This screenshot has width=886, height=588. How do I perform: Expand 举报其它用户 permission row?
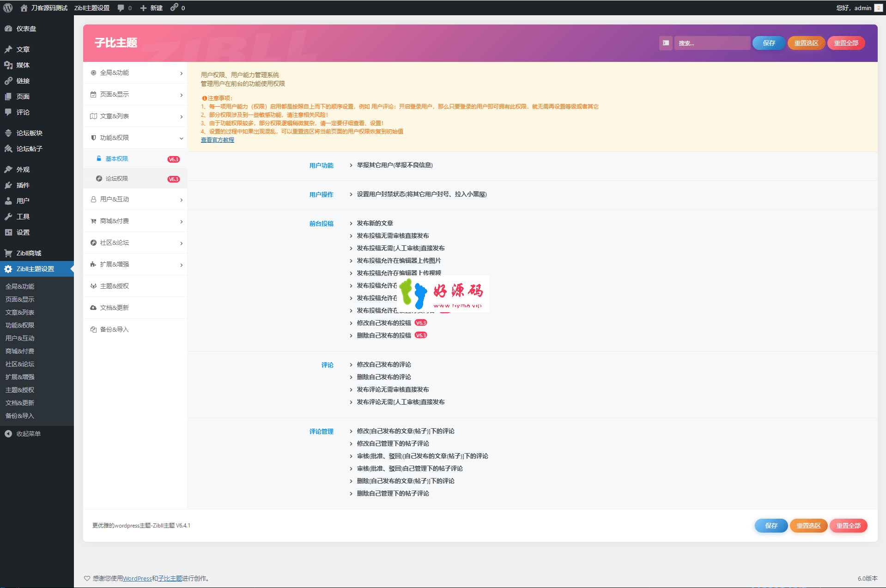coord(391,165)
